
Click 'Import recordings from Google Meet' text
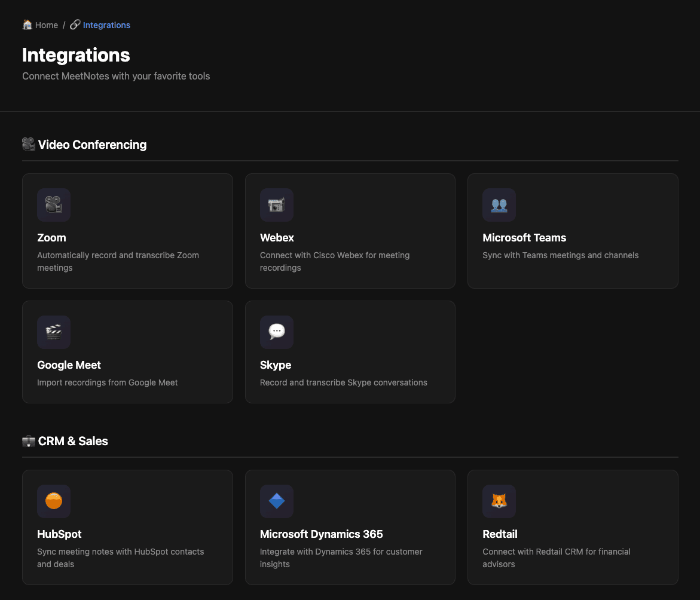107,382
